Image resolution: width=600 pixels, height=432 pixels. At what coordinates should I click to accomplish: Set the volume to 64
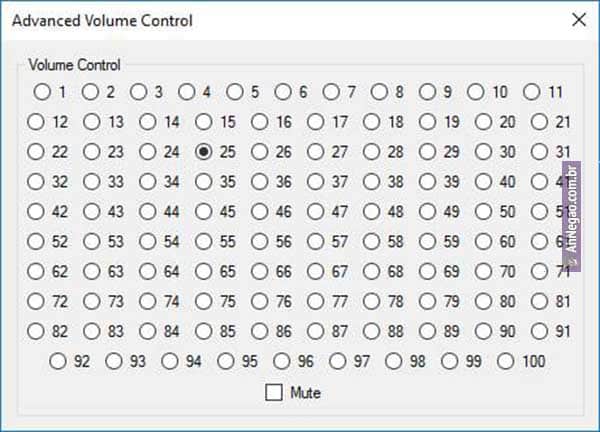(148, 271)
